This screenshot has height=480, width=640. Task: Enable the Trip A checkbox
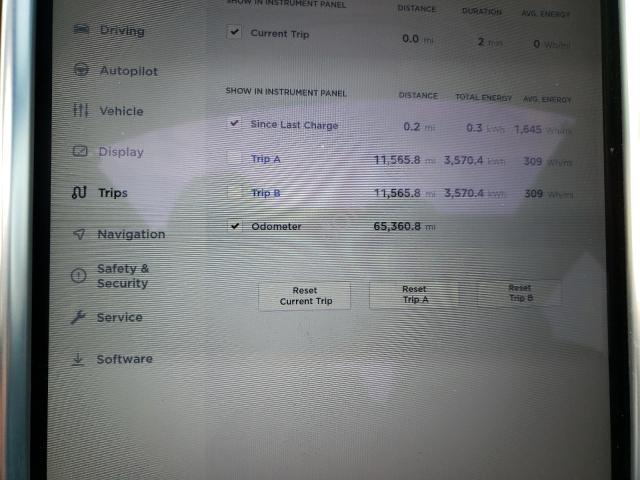[235, 158]
